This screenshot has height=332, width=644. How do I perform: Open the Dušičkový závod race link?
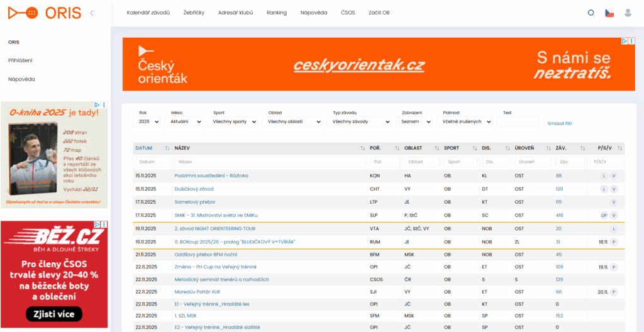pyautogui.click(x=195, y=189)
